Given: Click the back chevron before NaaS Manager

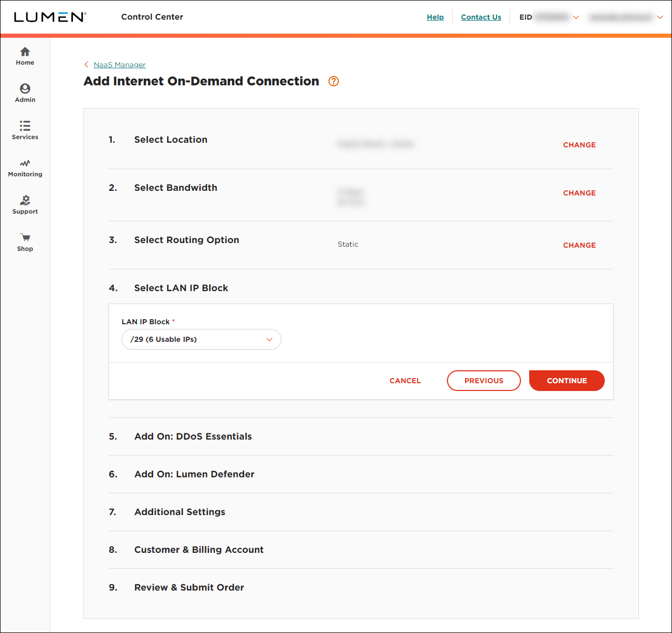Looking at the screenshot, I should pyautogui.click(x=86, y=65).
